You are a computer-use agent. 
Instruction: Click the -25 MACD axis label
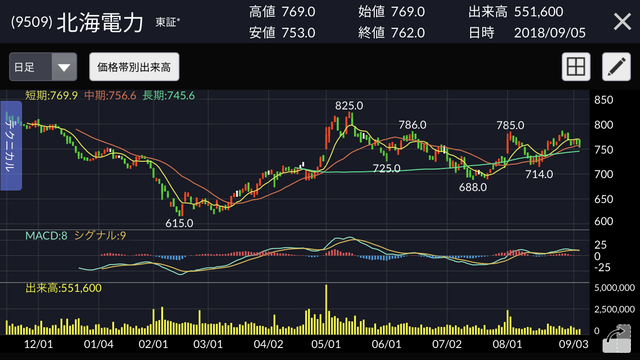602,267
